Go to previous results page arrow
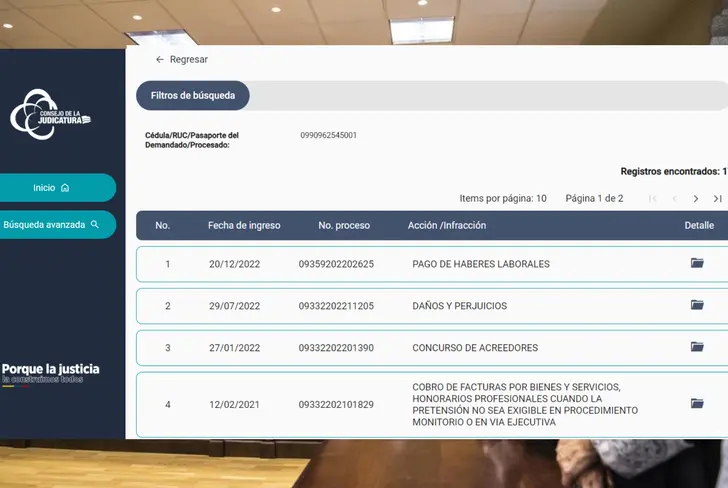The height and width of the screenshot is (488, 728). coord(674,199)
